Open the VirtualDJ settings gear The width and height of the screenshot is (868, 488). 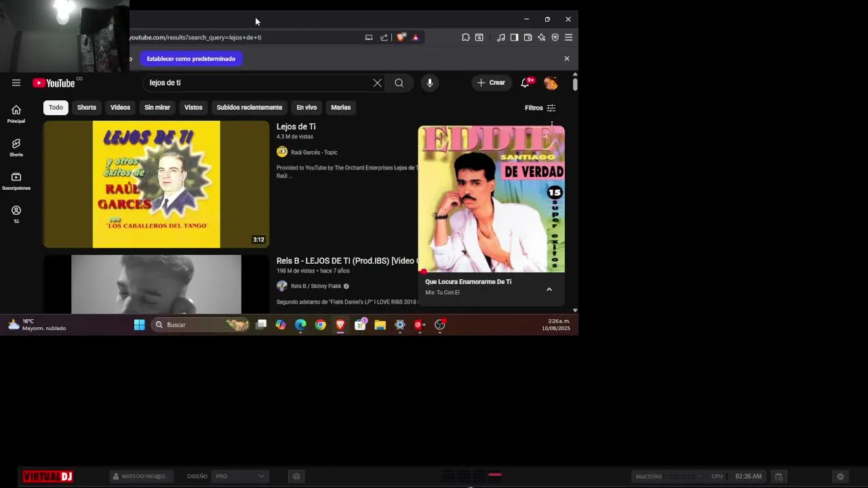[x=840, y=476]
